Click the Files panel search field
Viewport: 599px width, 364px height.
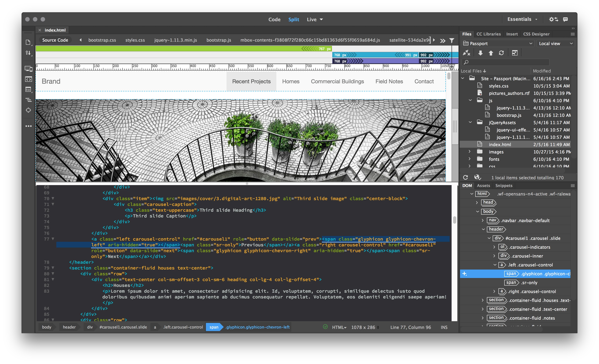pos(506,62)
